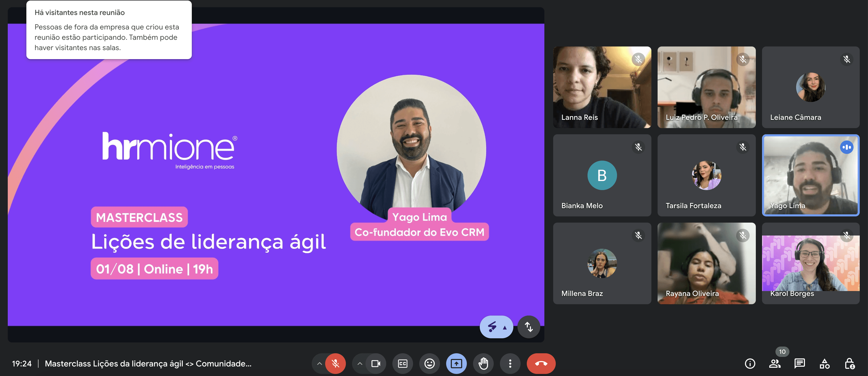Open the chat panel
868x376 pixels.
click(x=800, y=364)
